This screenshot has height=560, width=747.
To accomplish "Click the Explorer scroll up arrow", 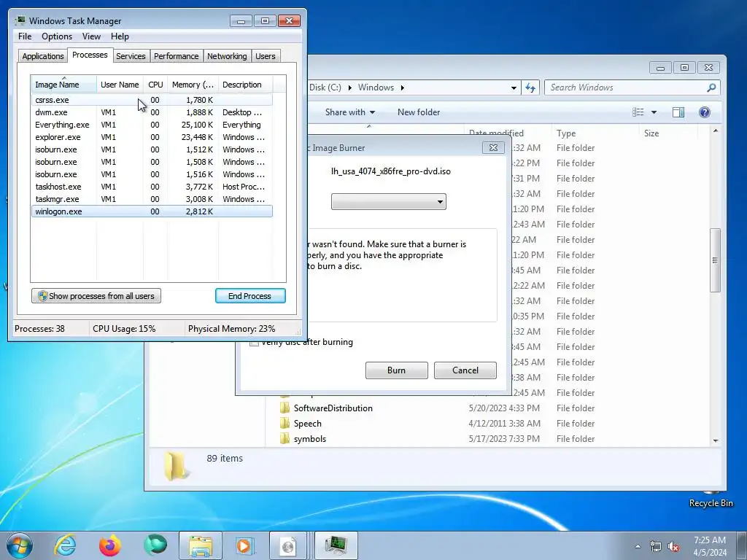I will (x=715, y=131).
